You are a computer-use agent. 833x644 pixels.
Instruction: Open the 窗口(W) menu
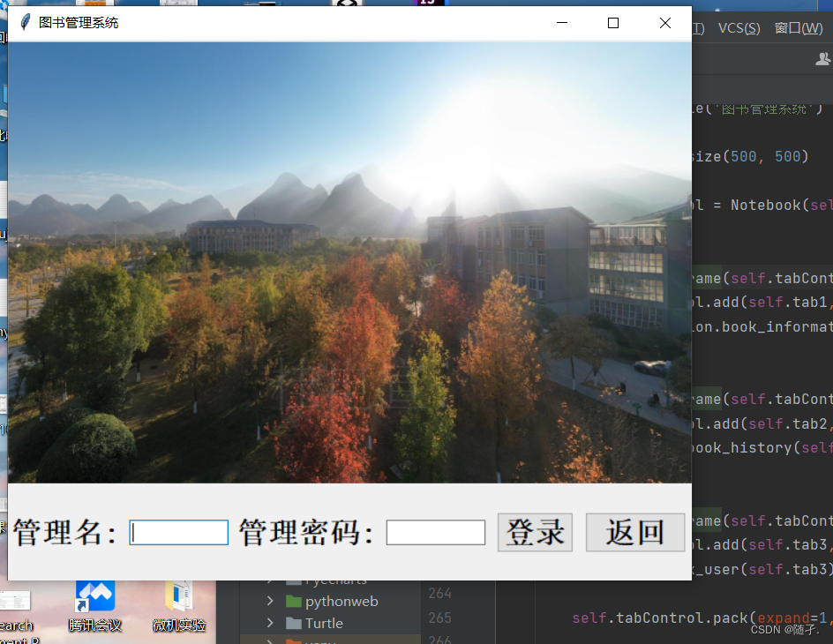pos(797,27)
